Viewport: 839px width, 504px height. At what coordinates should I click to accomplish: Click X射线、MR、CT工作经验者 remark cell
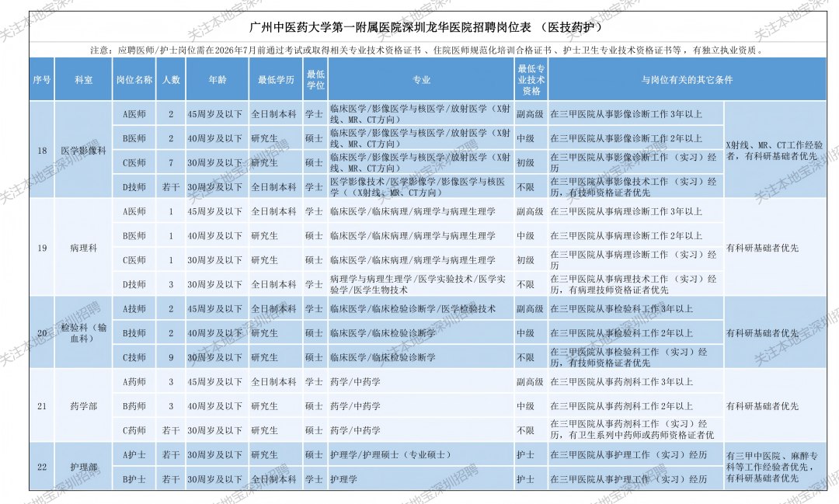[x=775, y=151]
